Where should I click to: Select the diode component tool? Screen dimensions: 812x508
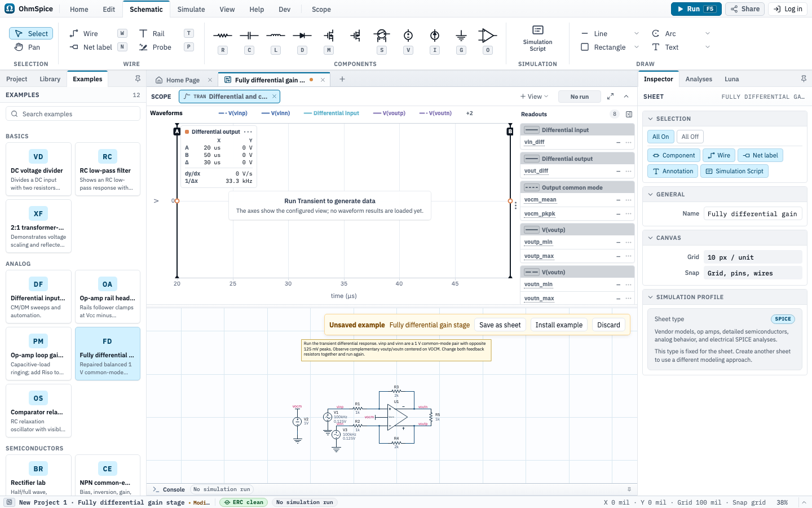pos(302,36)
